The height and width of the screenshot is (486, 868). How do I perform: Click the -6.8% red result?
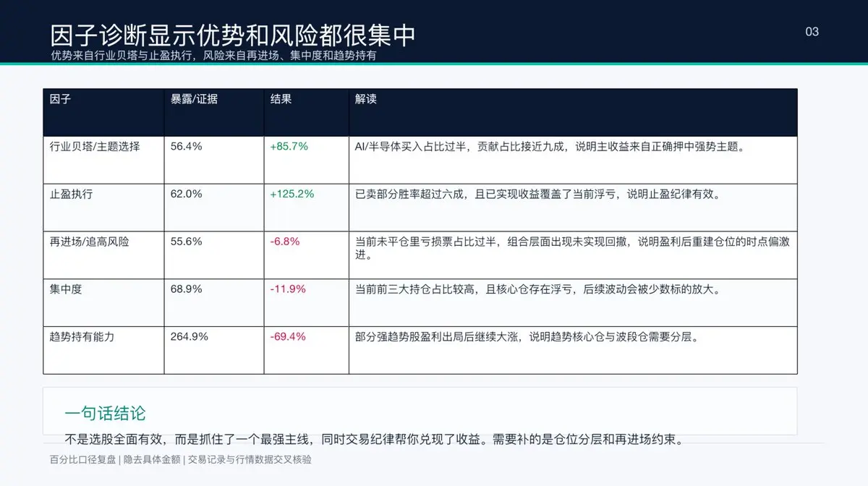tap(284, 242)
